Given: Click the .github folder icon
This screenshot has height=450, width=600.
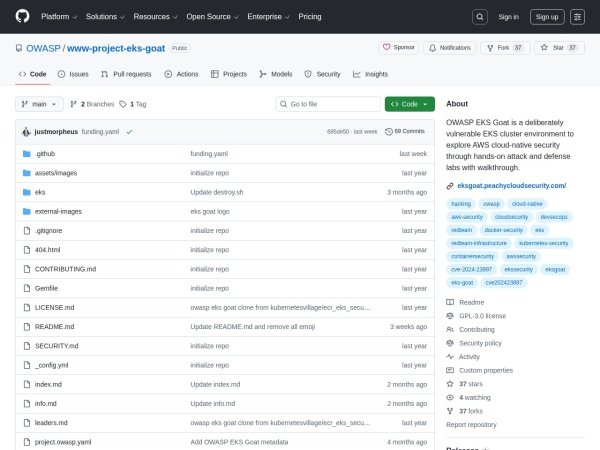Looking at the screenshot, I should pyautogui.click(x=26, y=154).
